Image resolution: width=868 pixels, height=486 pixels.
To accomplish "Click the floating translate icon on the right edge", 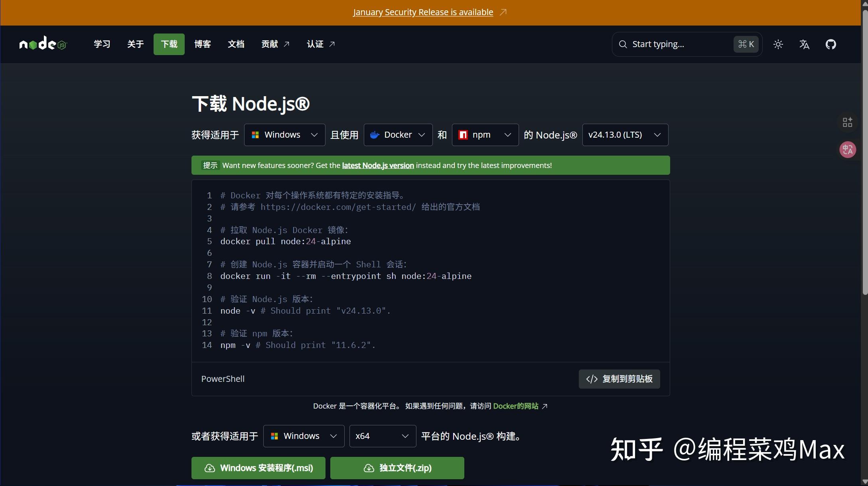I will 848,150.
